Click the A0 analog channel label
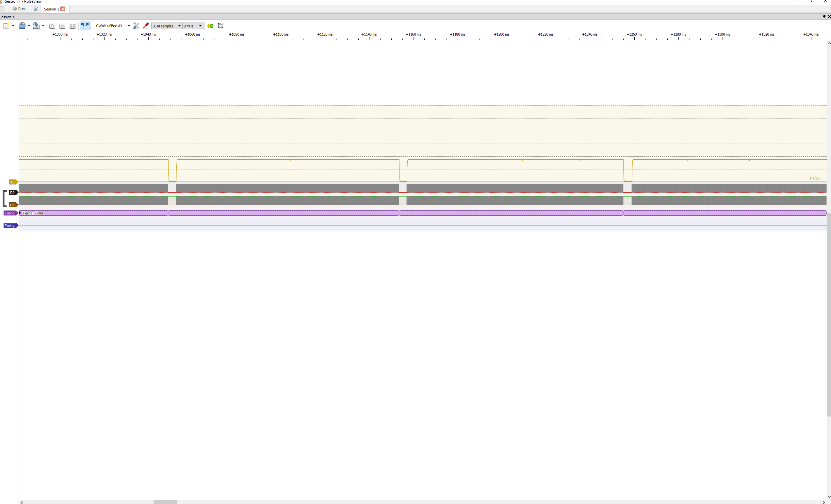 click(x=13, y=182)
